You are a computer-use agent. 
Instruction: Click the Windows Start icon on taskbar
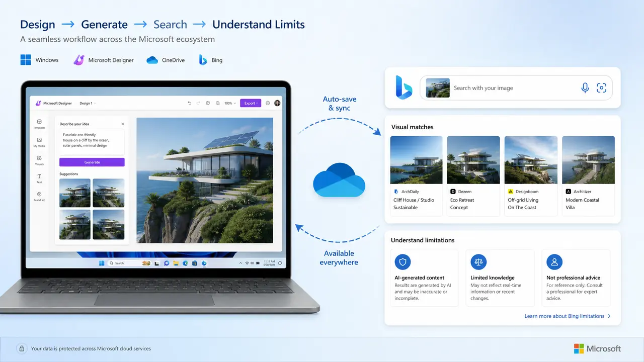(x=102, y=263)
